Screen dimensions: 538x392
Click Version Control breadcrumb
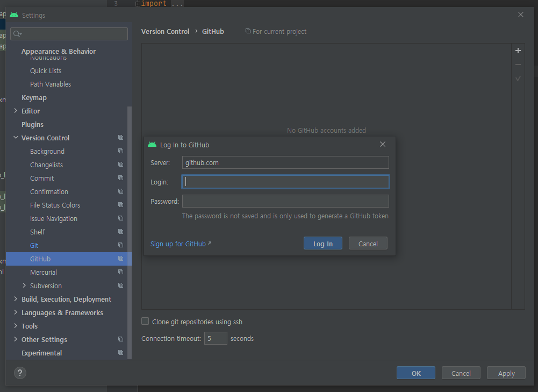click(x=165, y=31)
